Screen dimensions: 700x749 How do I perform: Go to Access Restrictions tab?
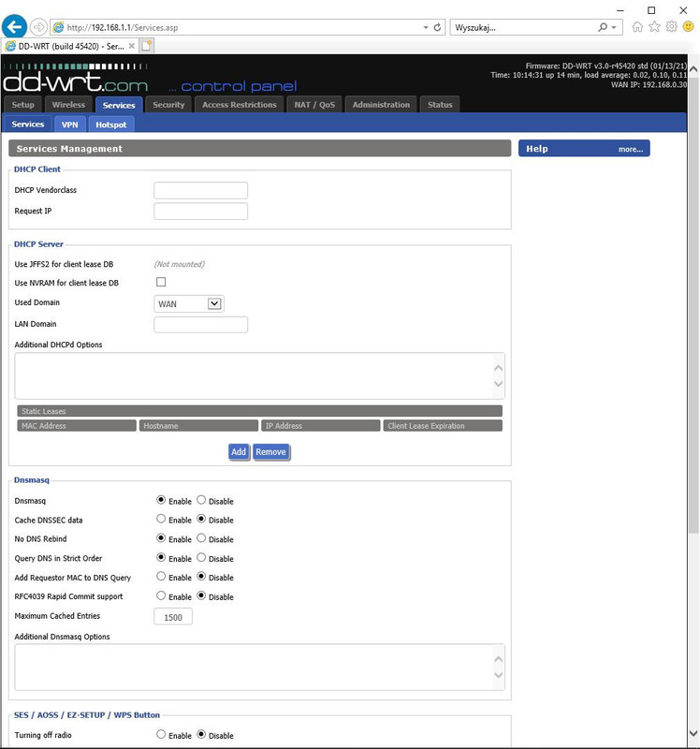pos(240,105)
